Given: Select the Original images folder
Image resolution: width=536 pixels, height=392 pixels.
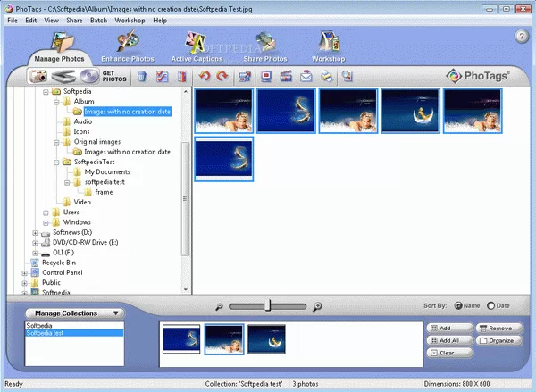Looking at the screenshot, I should click(96, 142).
